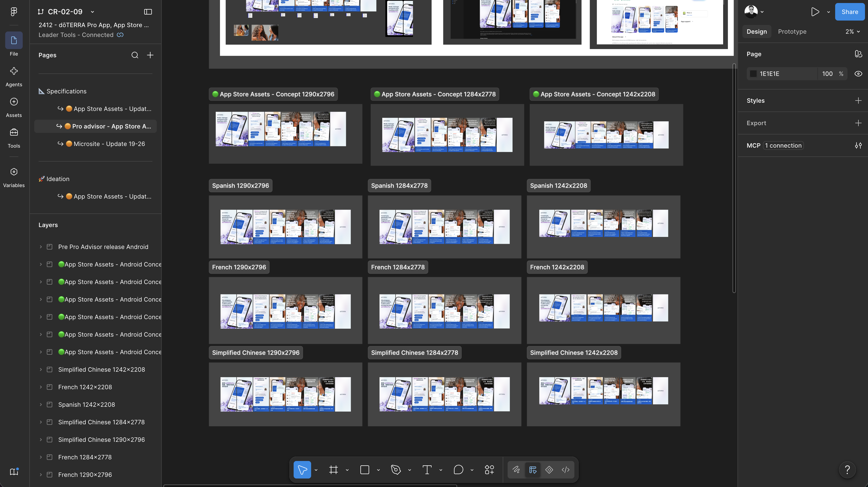Add a new page with plus icon
The height and width of the screenshot is (487, 868).
pyautogui.click(x=150, y=55)
